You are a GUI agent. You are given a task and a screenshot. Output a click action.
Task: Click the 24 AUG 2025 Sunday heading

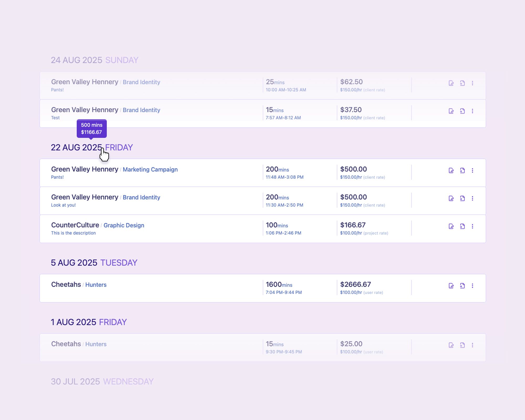94,60
